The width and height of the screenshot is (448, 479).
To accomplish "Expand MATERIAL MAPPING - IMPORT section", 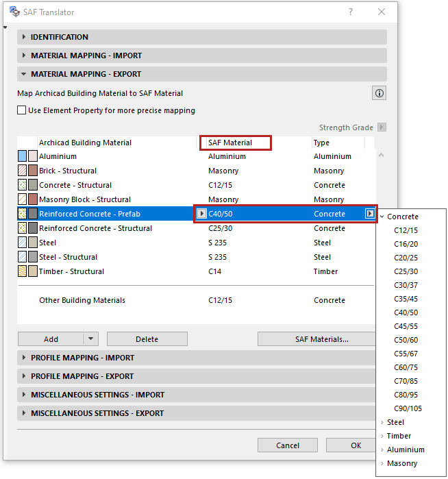I will pyautogui.click(x=202, y=56).
